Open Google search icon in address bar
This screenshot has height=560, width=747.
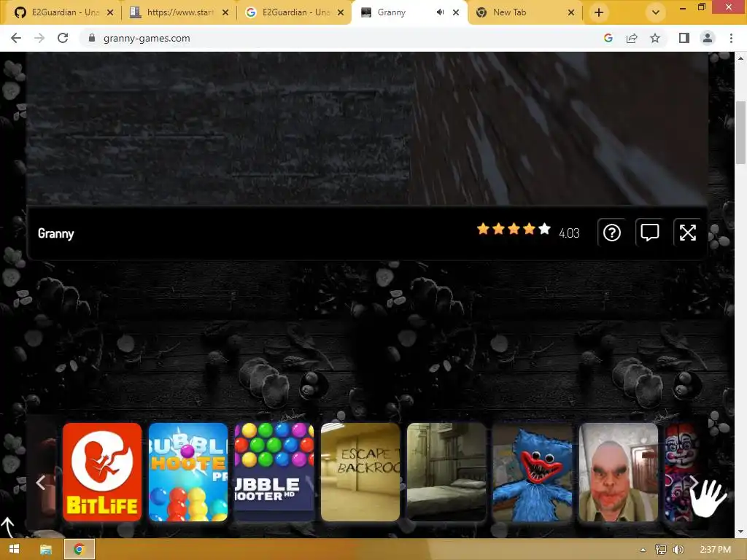tap(608, 38)
